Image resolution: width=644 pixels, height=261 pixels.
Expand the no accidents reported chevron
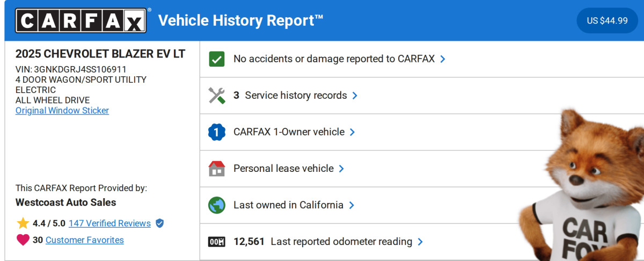(443, 59)
